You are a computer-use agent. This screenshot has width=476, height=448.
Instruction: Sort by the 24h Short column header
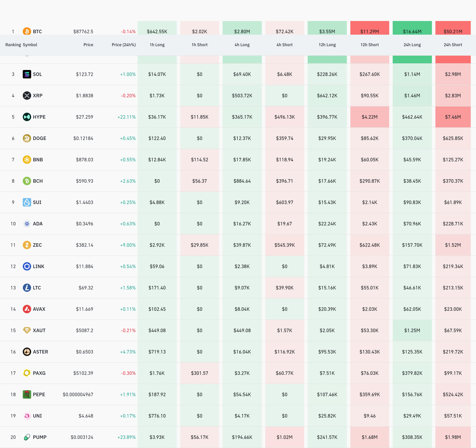[453, 45]
